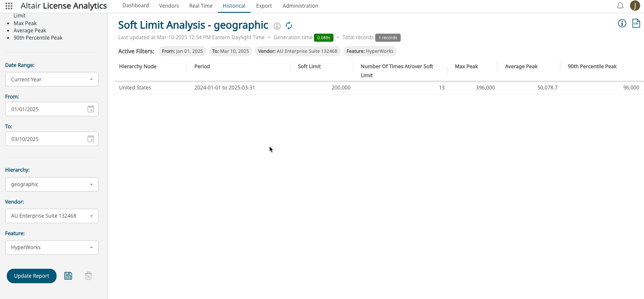This screenshot has height=299, width=644.
Task: Open the To date calendar picker
Action: tap(91, 139)
